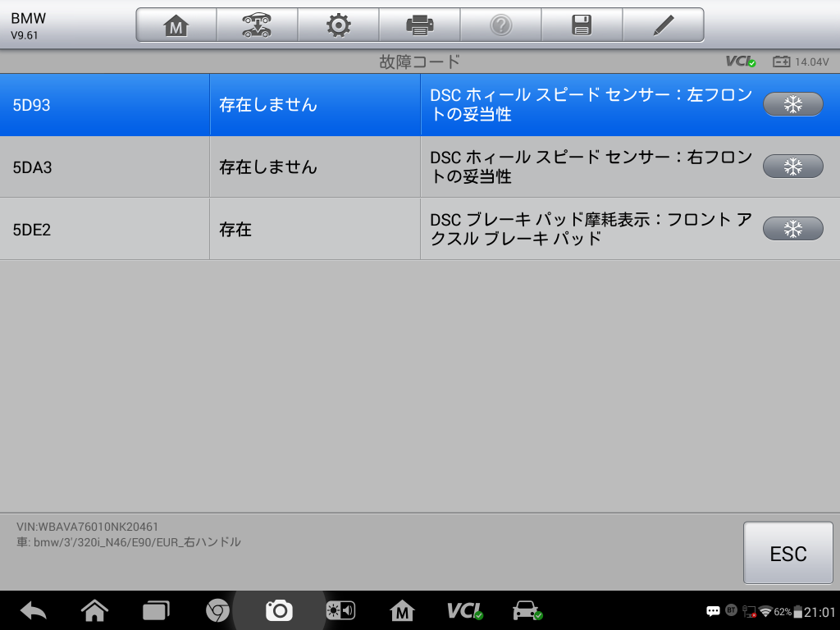Open the vehicle data logging icon
840x630 pixels.
[256, 24]
